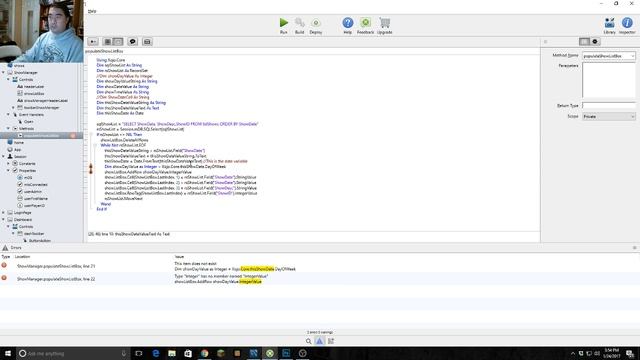This screenshot has height=360, width=640.
Task: Open Microsoft Edge from the taskbar
Action: coord(156,353)
